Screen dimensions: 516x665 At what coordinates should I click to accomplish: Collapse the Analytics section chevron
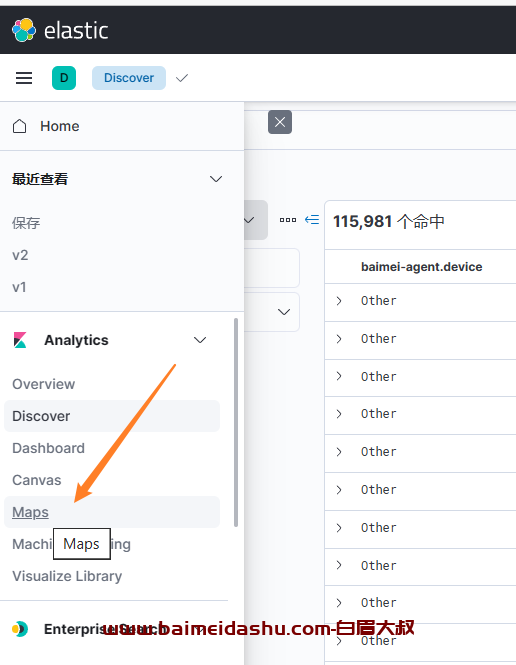(200, 340)
